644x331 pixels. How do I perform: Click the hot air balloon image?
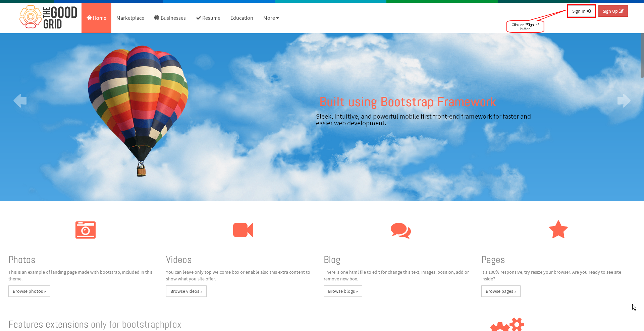coord(138,111)
